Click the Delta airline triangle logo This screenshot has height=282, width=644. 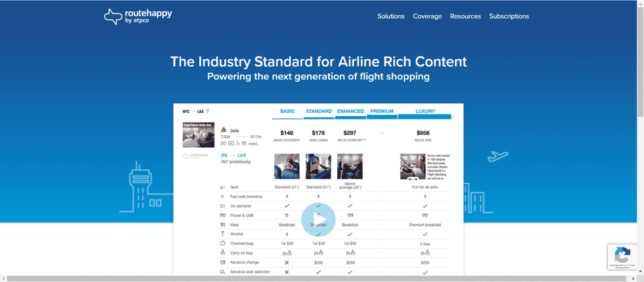point(224,130)
